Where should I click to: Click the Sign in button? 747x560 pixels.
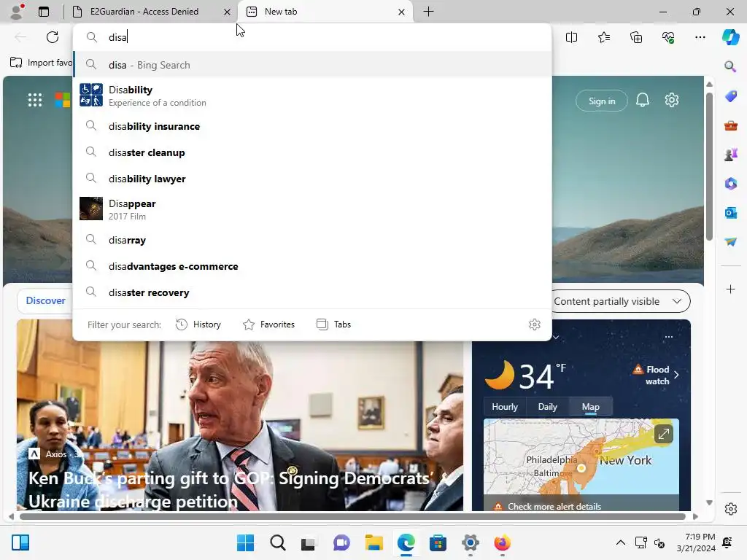[602, 101]
